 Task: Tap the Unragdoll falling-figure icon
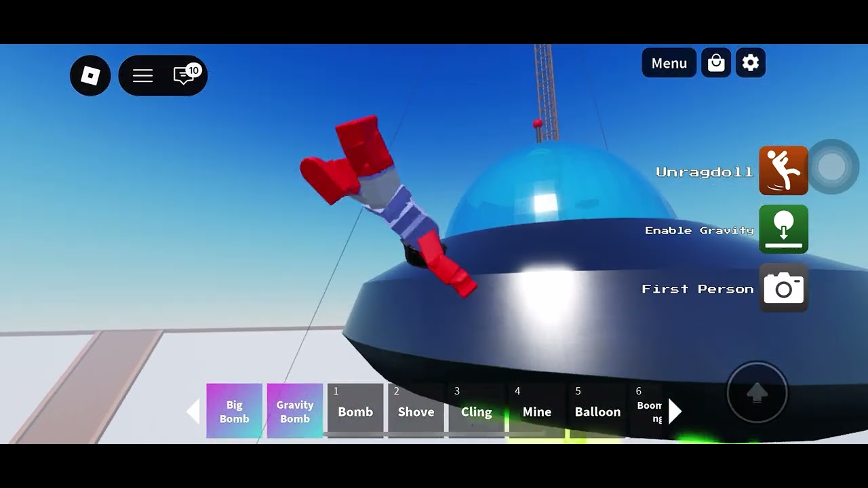pos(783,171)
